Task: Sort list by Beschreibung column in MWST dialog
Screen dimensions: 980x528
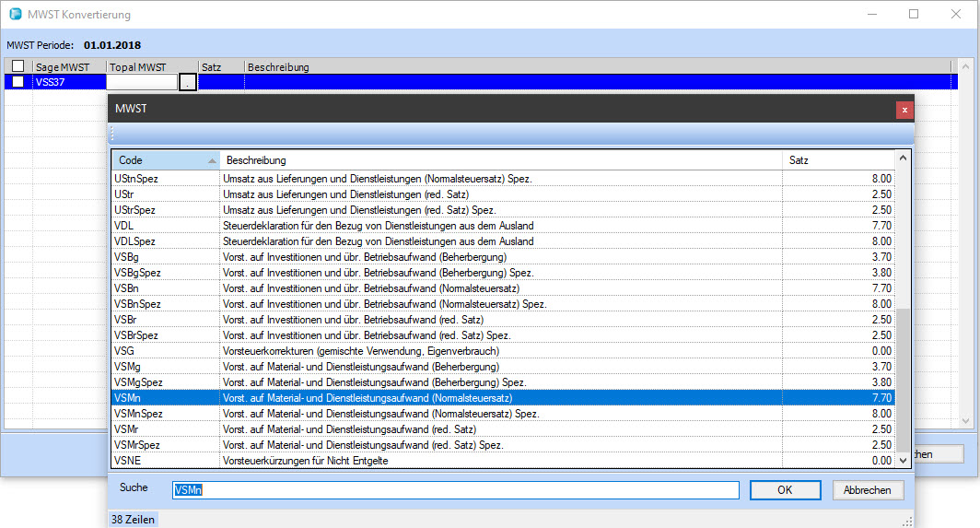Action: coord(500,160)
